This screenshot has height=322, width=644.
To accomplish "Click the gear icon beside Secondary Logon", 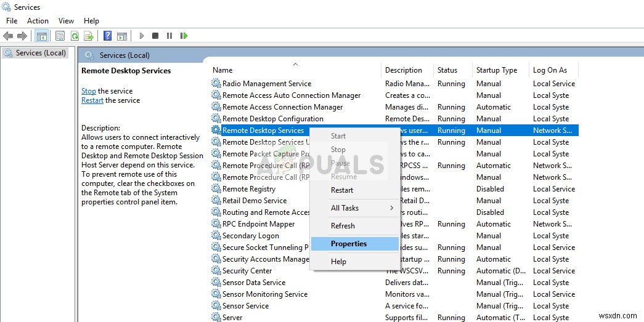I will click(216, 236).
